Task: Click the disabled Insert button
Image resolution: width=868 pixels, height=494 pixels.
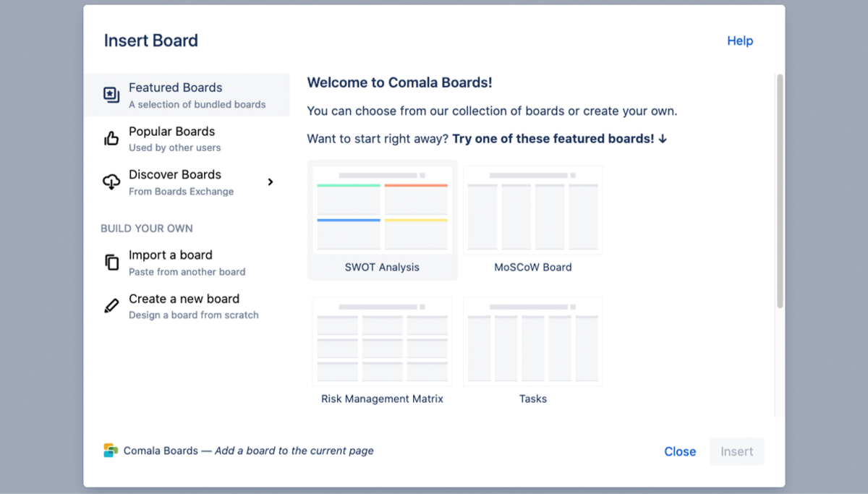Action: click(x=737, y=451)
